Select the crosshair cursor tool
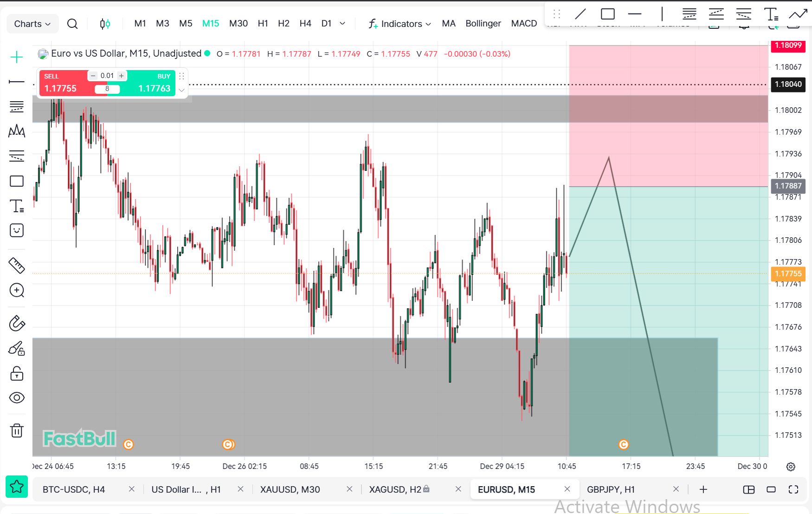The image size is (812, 514). coord(17,57)
